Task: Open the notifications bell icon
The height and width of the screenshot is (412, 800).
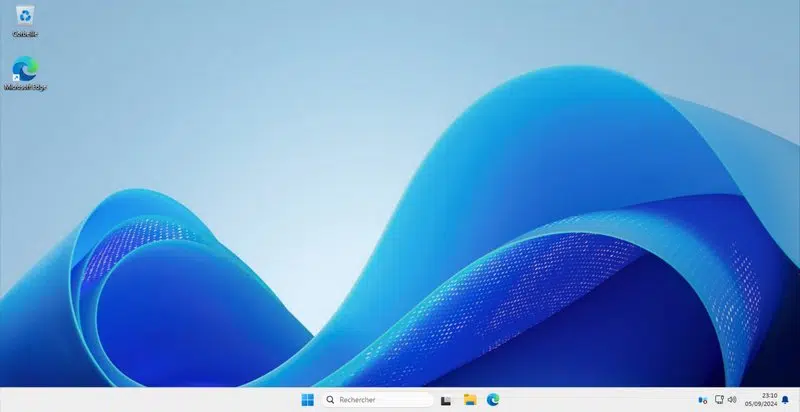Action: click(x=785, y=400)
